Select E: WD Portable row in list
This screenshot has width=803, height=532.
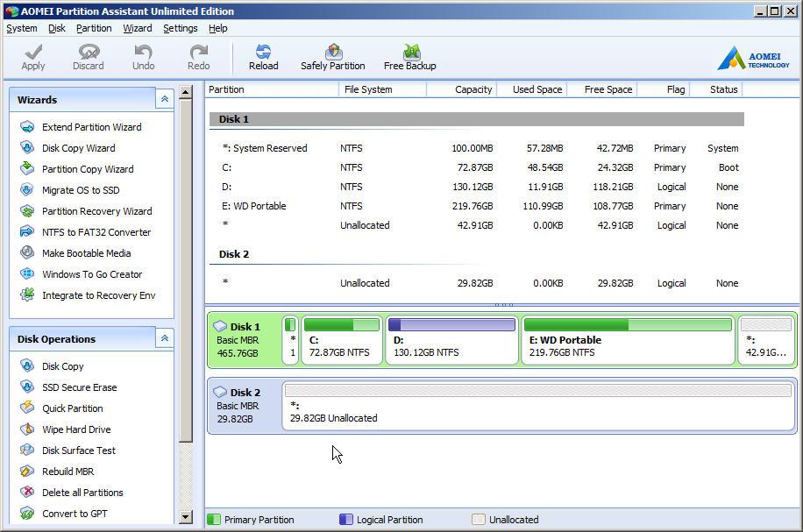pyautogui.click(x=476, y=206)
